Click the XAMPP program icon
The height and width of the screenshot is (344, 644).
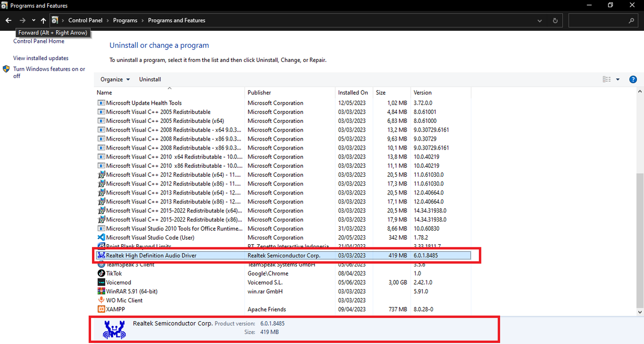click(x=101, y=309)
